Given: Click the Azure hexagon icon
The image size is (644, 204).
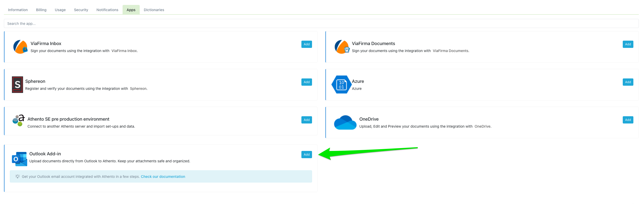Looking at the screenshot, I should tap(342, 85).
